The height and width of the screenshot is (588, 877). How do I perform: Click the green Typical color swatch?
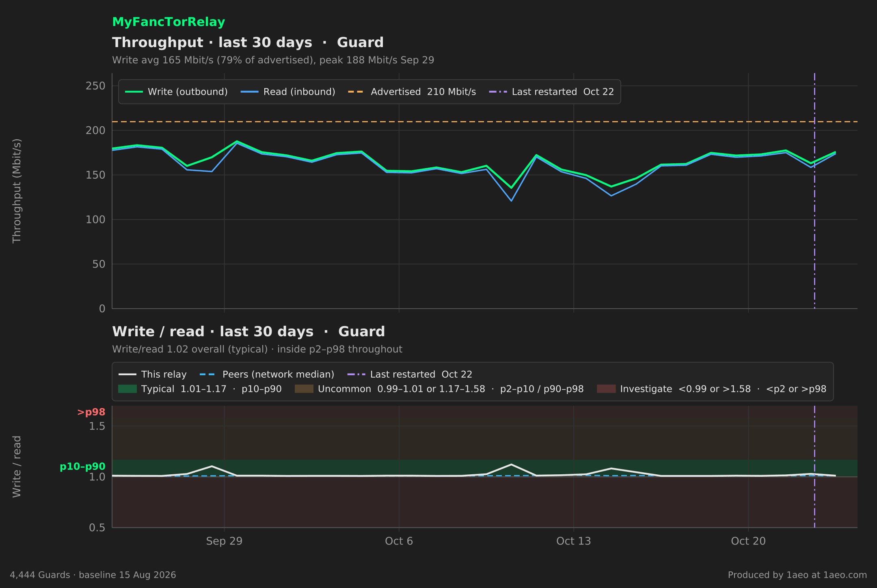(127, 389)
